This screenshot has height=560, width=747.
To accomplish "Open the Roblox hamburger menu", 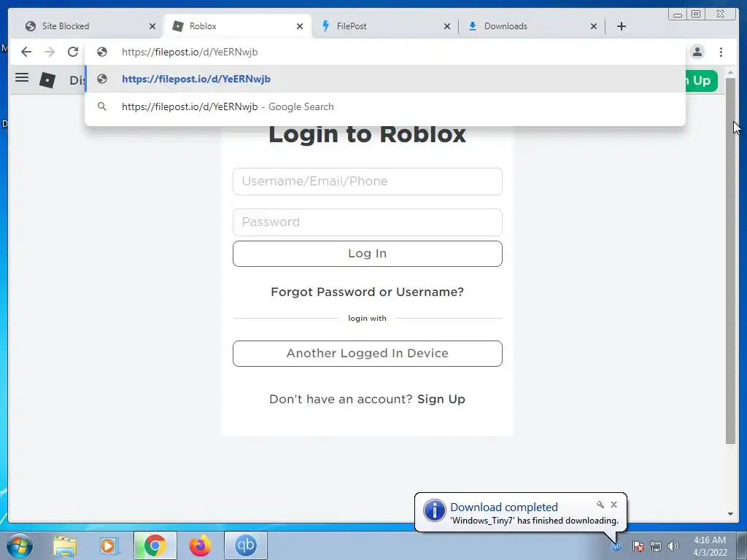I will (x=22, y=77).
